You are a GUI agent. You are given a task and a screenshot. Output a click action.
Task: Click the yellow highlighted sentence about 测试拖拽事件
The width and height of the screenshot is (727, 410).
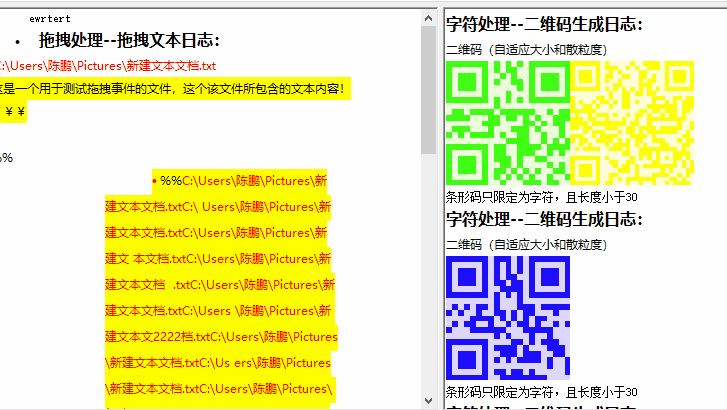tap(172, 89)
